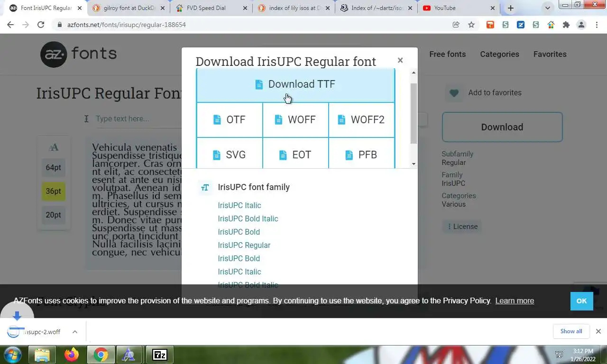Open IrisUPC Bold Italic link under IrisUPC Italic
The image size is (607, 364).
(248, 218)
